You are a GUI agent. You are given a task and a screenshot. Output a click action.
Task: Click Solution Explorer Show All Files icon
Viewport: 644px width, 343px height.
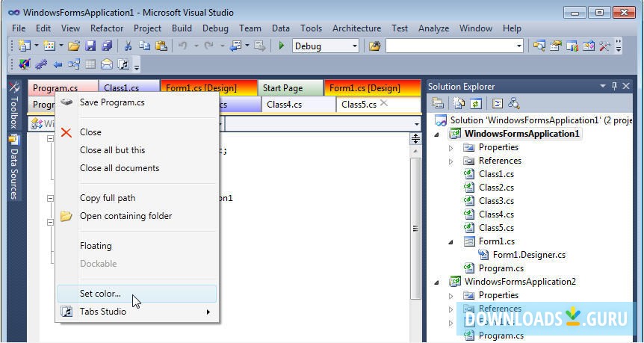pos(459,103)
